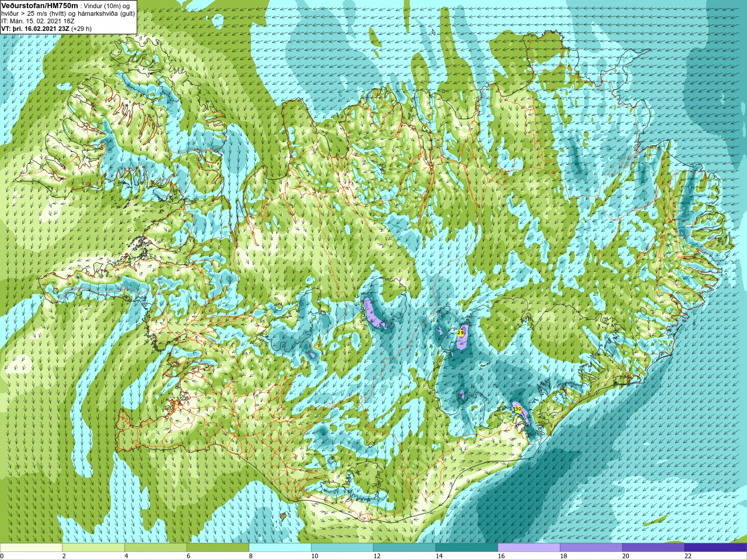
Task: Pick the 10–12 m/s turquoise legend swatch
Action: 342,548
